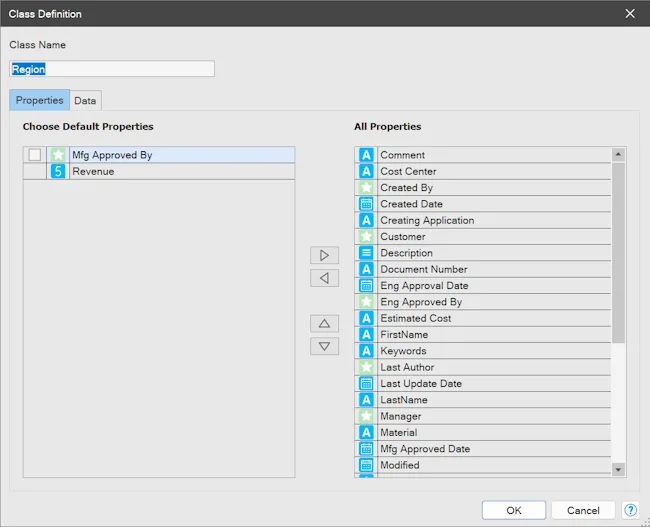Click the star icon beside Manager
The image size is (650, 527).
[x=366, y=416]
